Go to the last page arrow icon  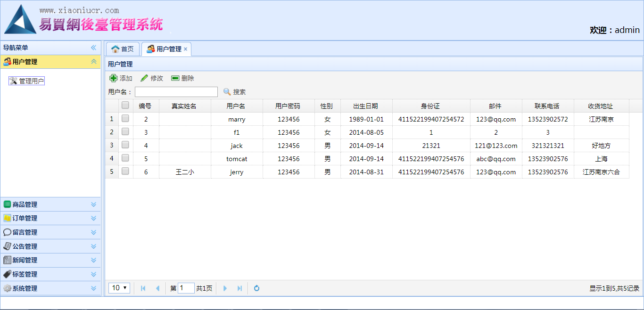coord(239,288)
